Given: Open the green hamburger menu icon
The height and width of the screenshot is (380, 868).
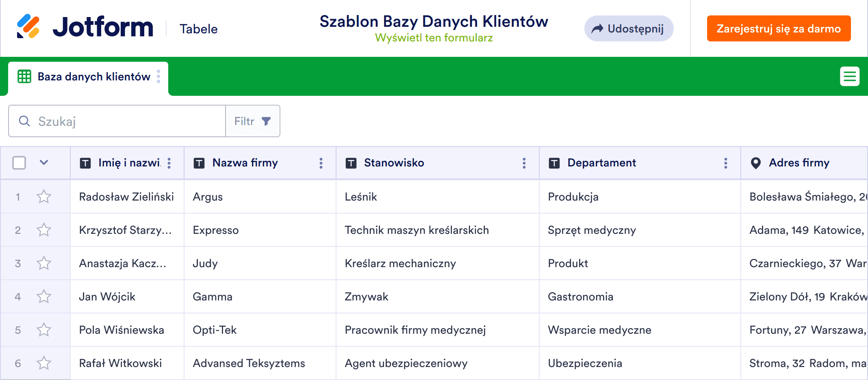Looking at the screenshot, I should 849,76.
